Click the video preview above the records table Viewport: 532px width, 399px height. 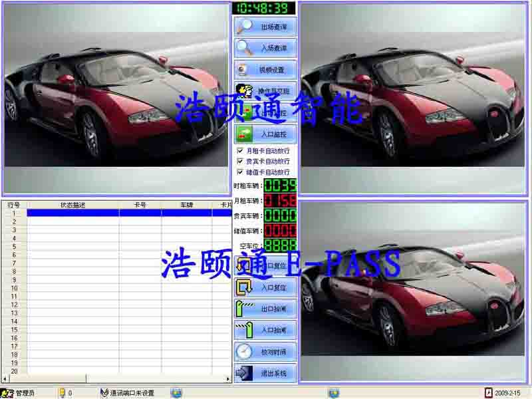(x=116, y=98)
